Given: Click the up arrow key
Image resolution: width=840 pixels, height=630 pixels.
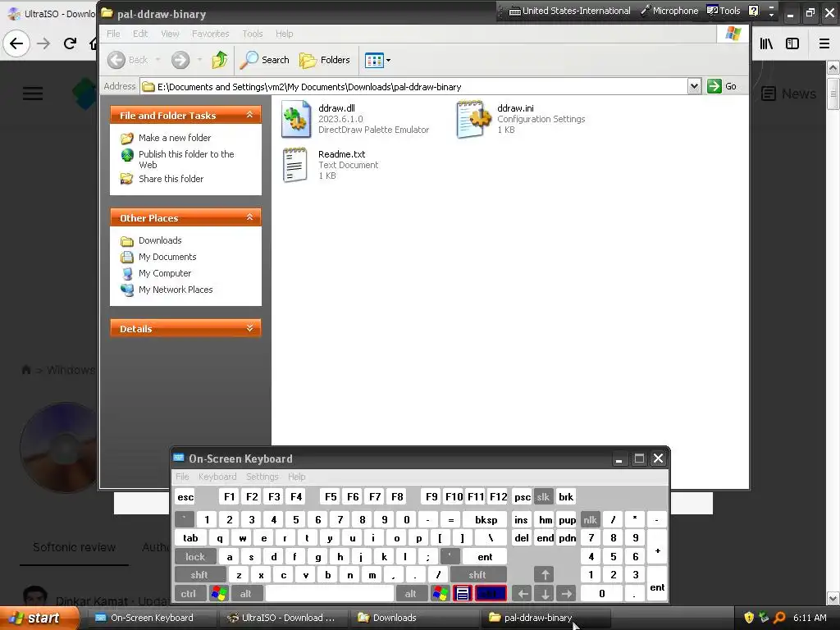Looking at the screenshot, I should pos(545,575).
